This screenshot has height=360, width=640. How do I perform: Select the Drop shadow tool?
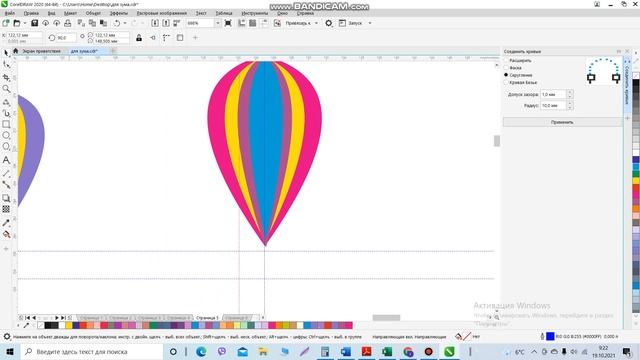pyautogui.click(x=6, y=198)
